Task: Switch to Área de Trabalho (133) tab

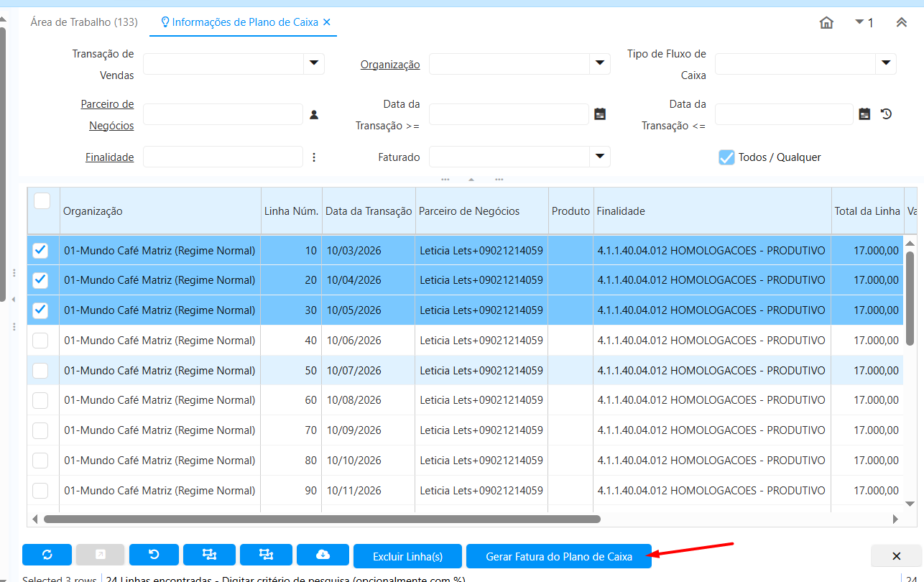Action: pyautogui.click(x=84, y=22)
